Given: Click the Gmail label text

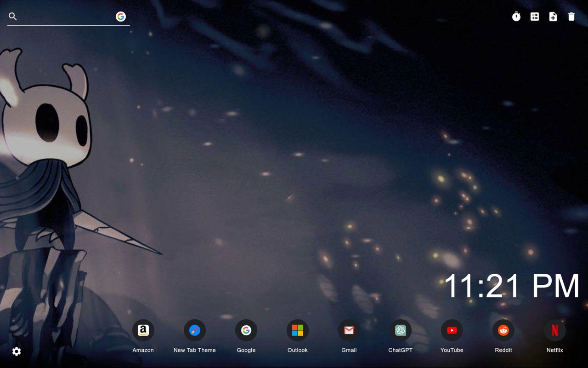Looking at the screenshot, I should tap(349, 350).
